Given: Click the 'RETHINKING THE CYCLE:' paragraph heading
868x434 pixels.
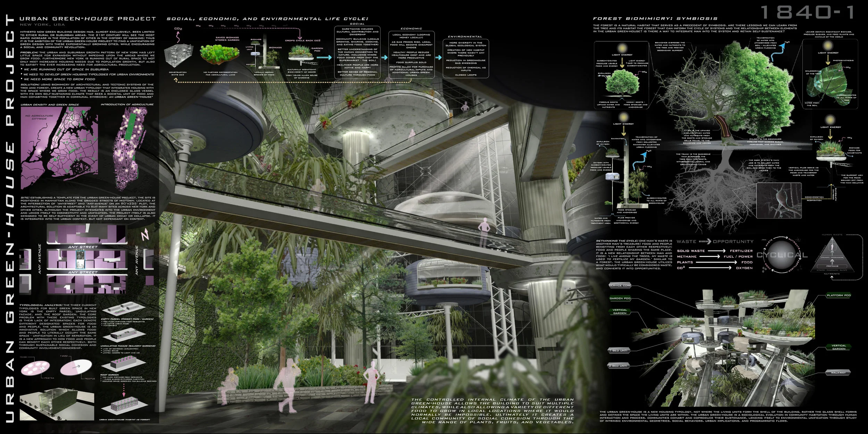Looking at the screenshot, I should click(617, 241).
